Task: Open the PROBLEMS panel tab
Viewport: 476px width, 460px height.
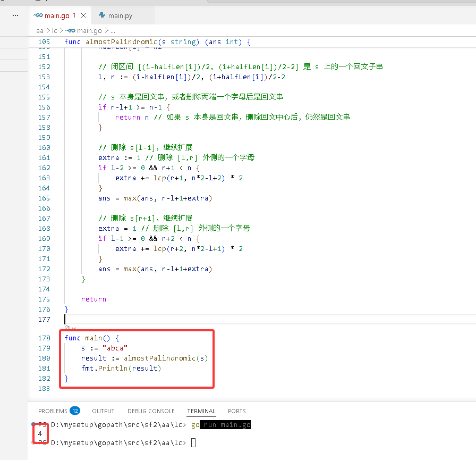Action: 53,411
